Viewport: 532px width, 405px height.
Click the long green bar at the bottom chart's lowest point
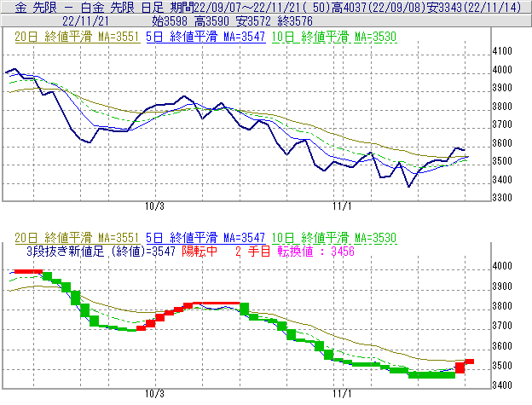click(x=431, y=375)
